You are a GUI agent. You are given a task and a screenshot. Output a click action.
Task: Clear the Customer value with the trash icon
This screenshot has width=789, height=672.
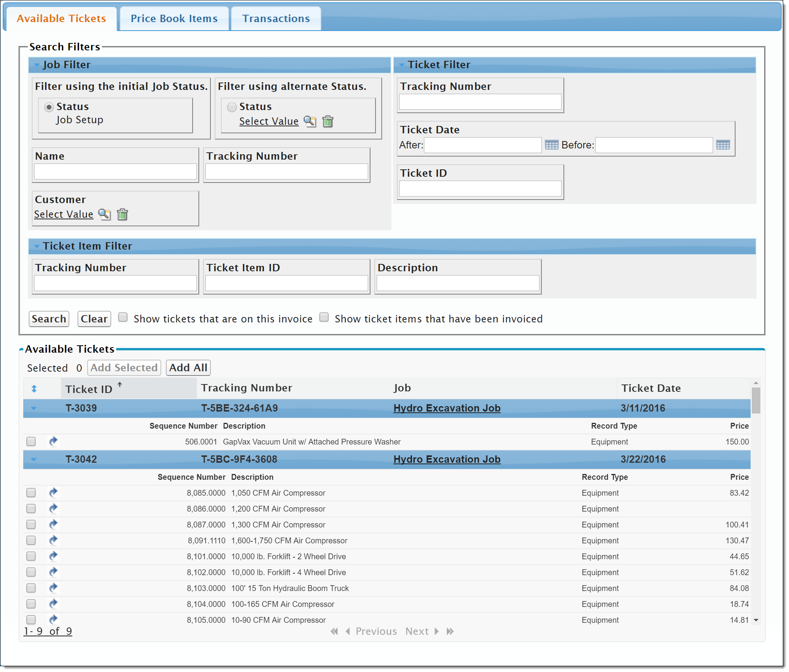click(x=122, y=214)
